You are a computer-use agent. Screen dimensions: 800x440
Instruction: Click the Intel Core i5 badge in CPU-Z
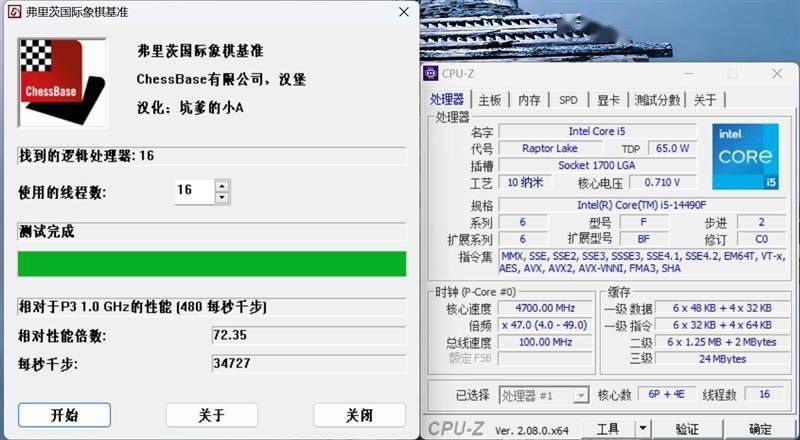(745, 156)
